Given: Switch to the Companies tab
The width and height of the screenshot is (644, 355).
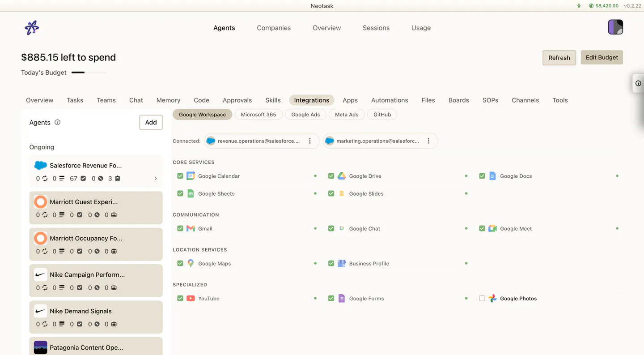Looking at the screenshot, I should (274, 28).
